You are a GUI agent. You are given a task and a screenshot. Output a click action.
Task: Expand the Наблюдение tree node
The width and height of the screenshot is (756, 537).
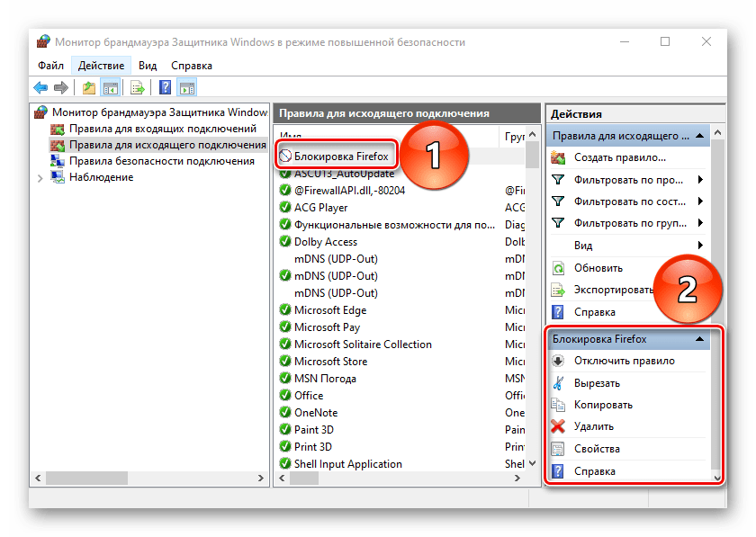point(40,178)
